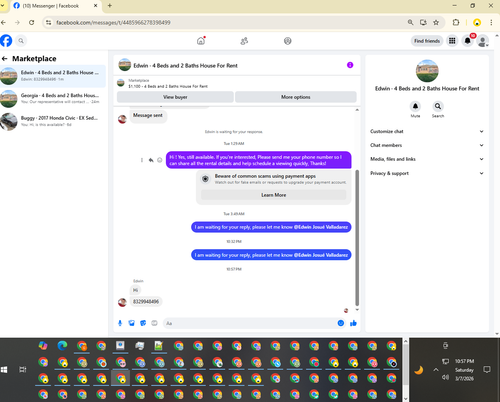This screenshot has width=500, height=402.
Task: Focus the Aa message input field
Action: [x=250, y=323]
